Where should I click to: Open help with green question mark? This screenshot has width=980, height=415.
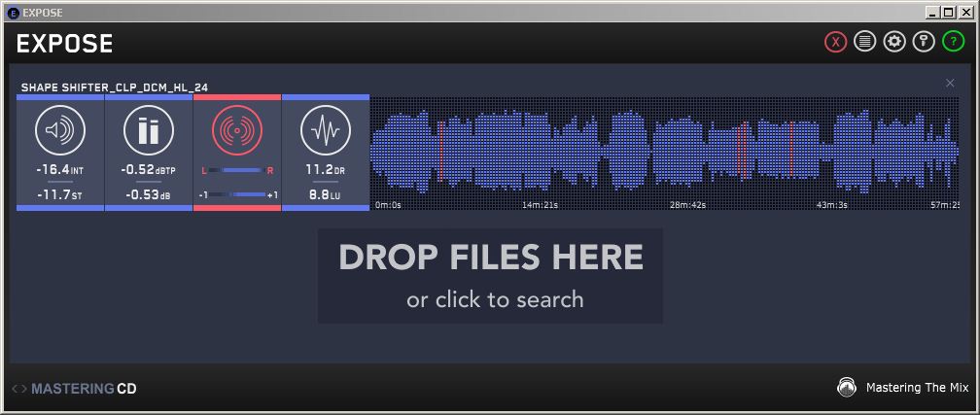952,42
